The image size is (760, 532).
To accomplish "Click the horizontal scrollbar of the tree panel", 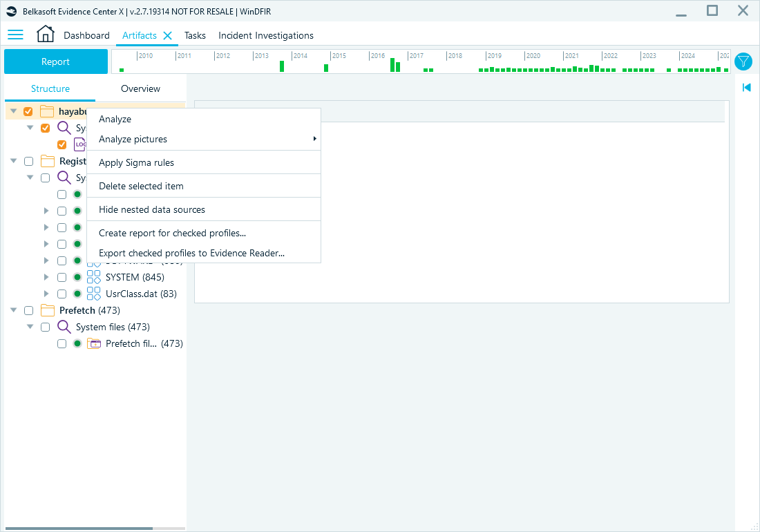I will tap(79, 528).
